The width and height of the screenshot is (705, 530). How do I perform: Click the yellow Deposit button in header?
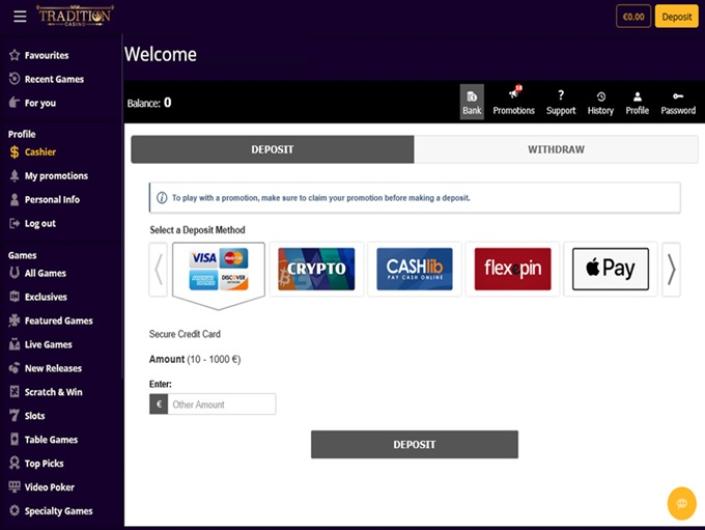[676, 16]
